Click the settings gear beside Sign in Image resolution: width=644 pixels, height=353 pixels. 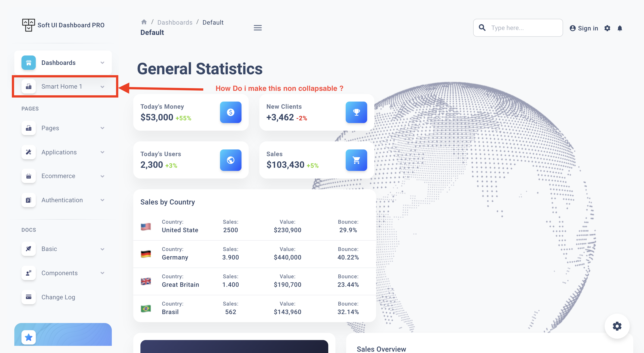tap(607, 28)
